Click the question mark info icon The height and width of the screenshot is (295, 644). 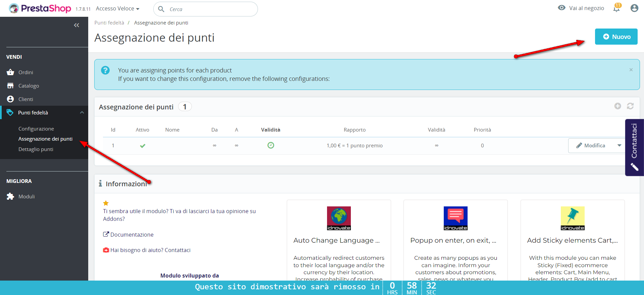point(105,70)
